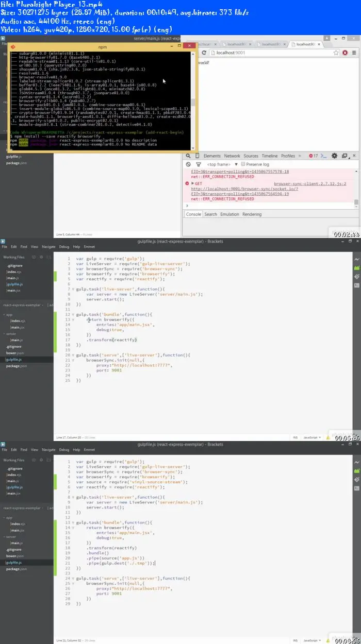Toggle the Preserve log checkbox
361x644 pixels.
click(243, 164)
